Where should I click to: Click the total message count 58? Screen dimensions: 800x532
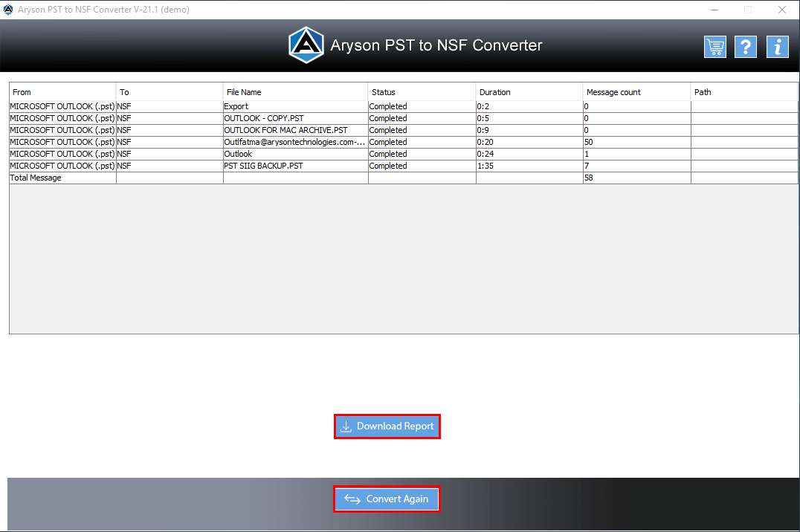click(636, 178)
